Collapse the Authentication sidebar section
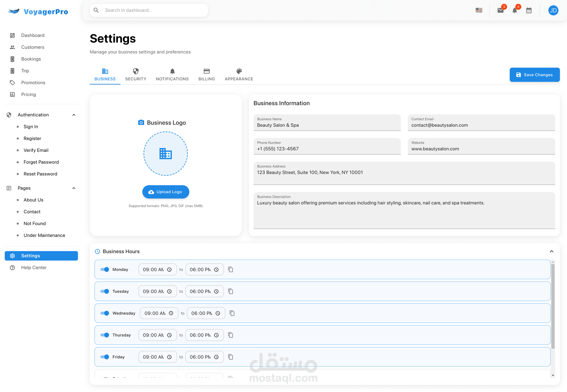This screenshot has height=392, width=567. tap(74, 115)
